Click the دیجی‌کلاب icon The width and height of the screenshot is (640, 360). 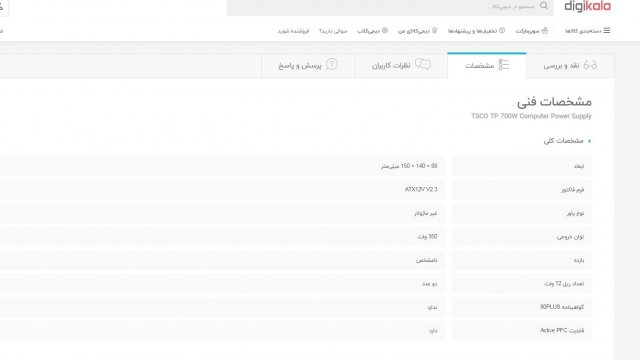(384, 31)
